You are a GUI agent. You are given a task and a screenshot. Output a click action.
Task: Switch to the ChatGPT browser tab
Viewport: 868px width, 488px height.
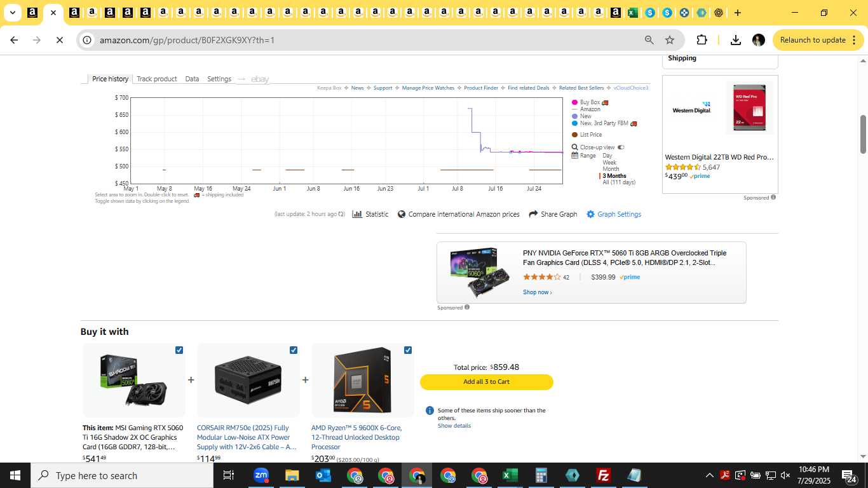click(x=719, y=13)
